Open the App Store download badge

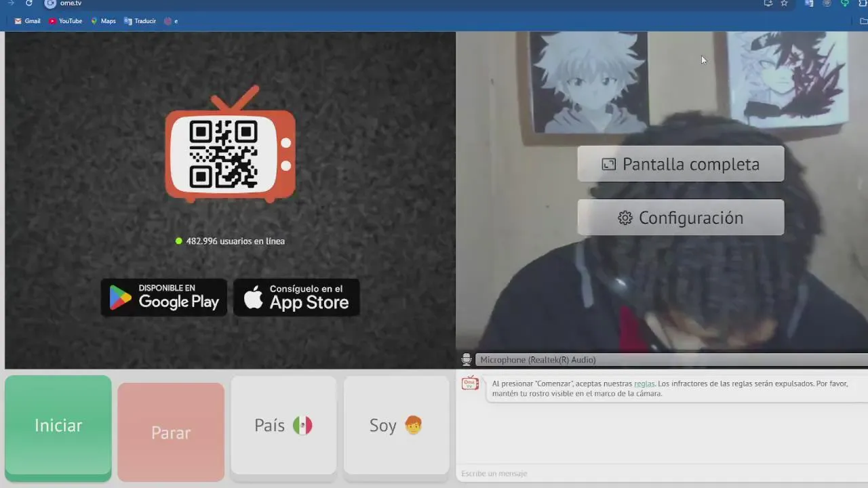(296, 298)
